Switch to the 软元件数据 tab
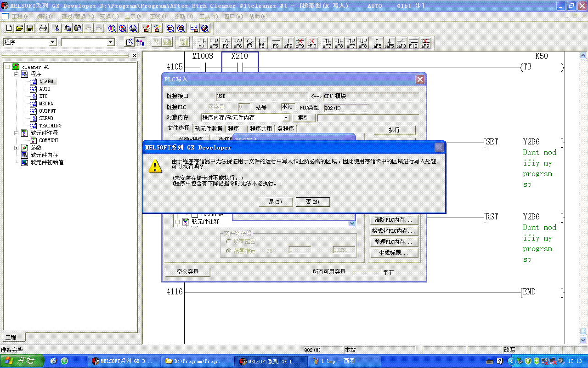The width and height of the screenshot is (588, 368). pyautogui.click(x=209, y=129)
